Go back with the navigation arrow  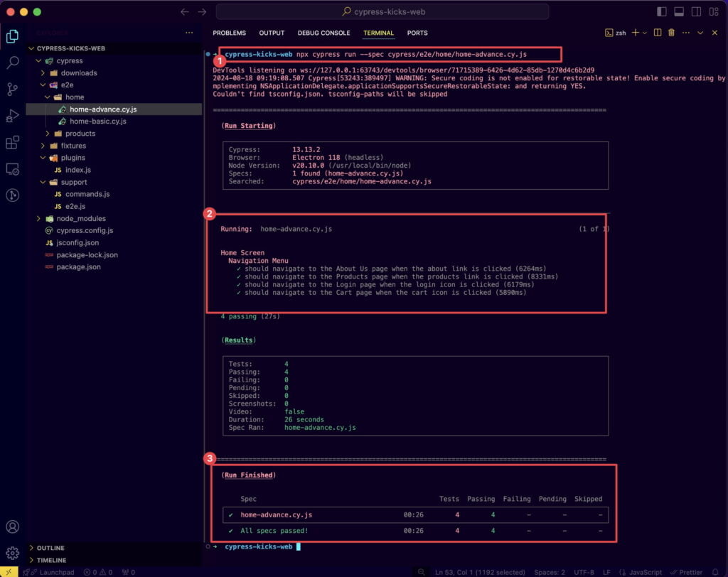(x=185, y=11)
